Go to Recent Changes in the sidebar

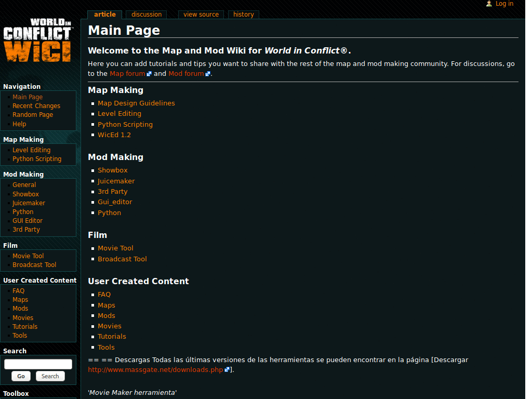coord(36,105)
